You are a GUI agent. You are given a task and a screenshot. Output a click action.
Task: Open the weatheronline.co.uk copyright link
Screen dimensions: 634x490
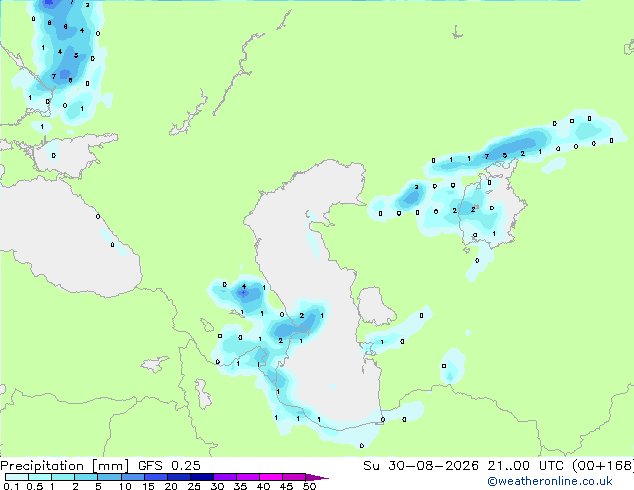(x=550, y=481)
